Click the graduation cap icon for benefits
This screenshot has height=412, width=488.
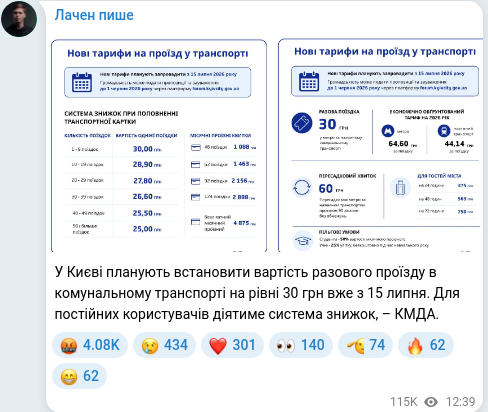tap(303, 240)
